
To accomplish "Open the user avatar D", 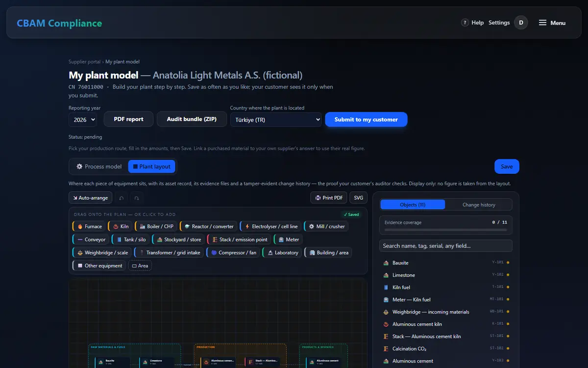I will point(521,23).
